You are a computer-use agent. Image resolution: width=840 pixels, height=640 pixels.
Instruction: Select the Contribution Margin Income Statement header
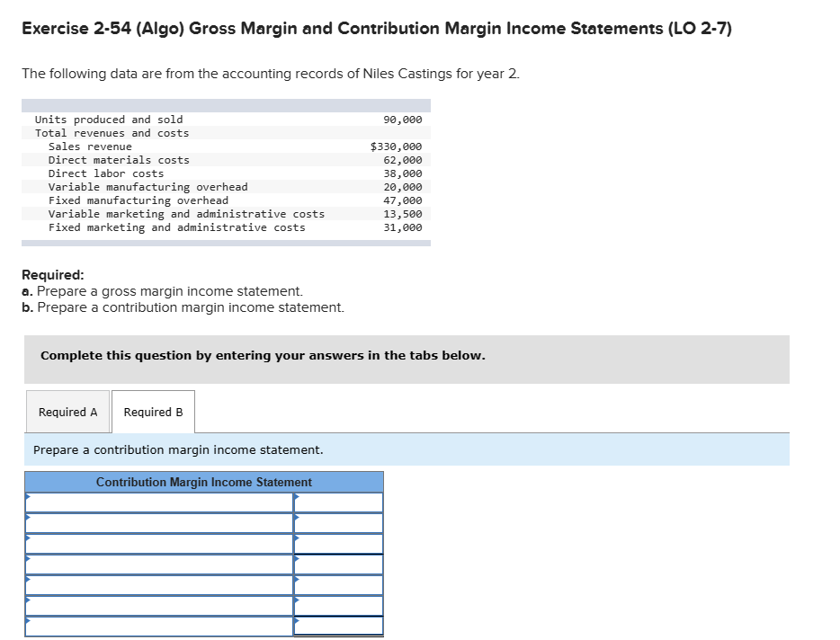204,482
